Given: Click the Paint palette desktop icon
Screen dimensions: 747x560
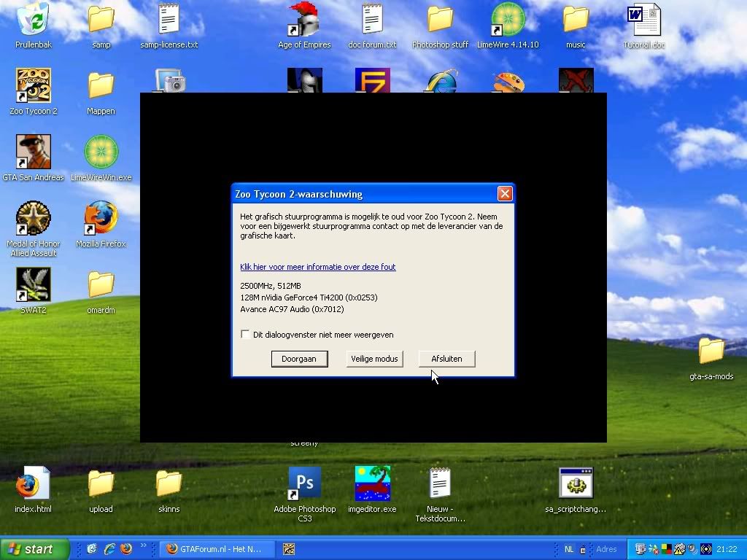Looking at the screenshot, I should coord(508,82).
